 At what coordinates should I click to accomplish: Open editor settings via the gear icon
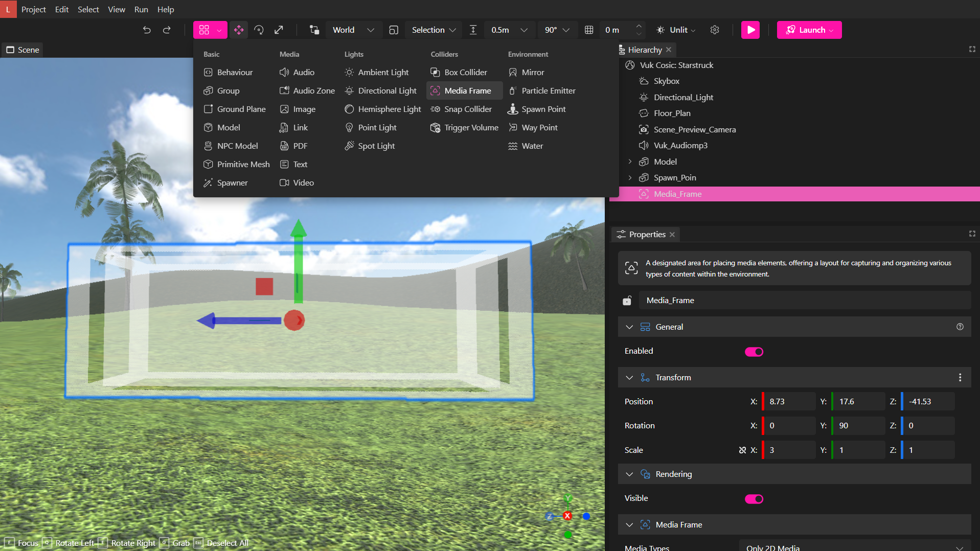click(x=714, y=30)
